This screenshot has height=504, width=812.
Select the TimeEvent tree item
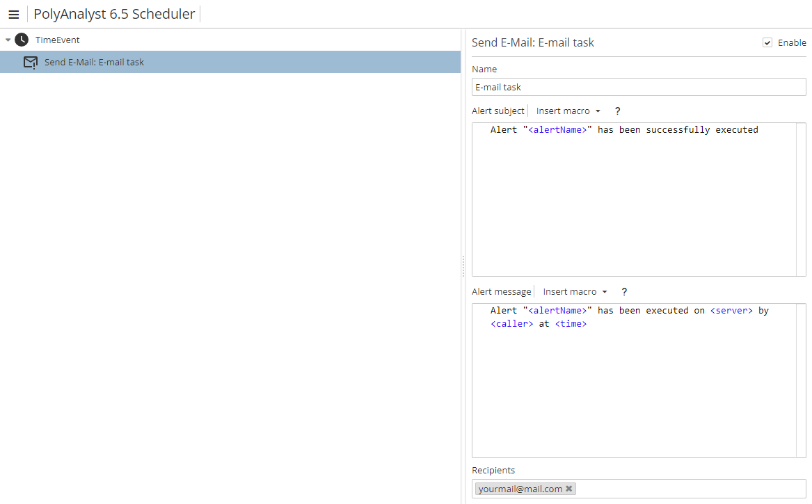(x=58, y=40)
